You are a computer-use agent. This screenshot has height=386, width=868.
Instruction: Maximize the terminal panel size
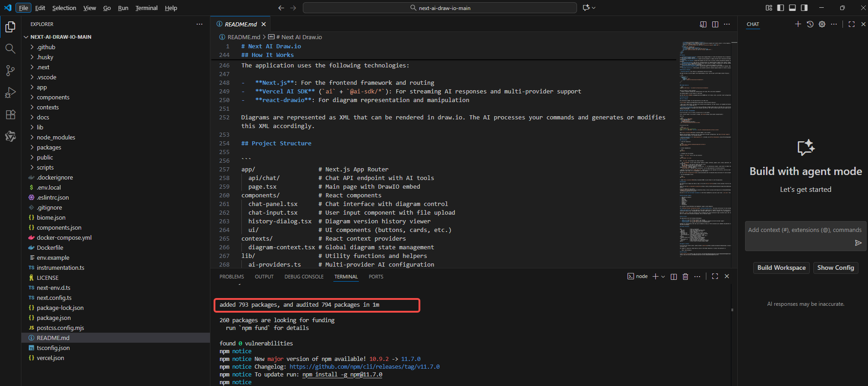click(715, 276)
